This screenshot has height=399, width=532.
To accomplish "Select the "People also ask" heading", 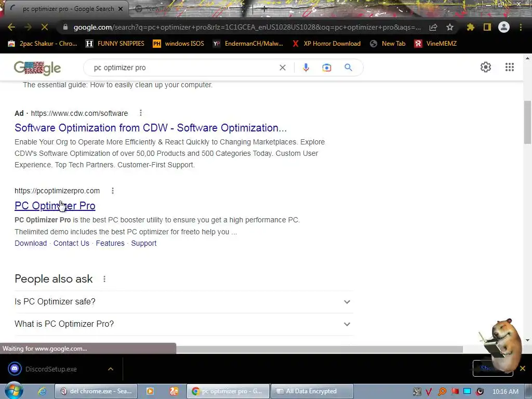I will pos(54,279).
